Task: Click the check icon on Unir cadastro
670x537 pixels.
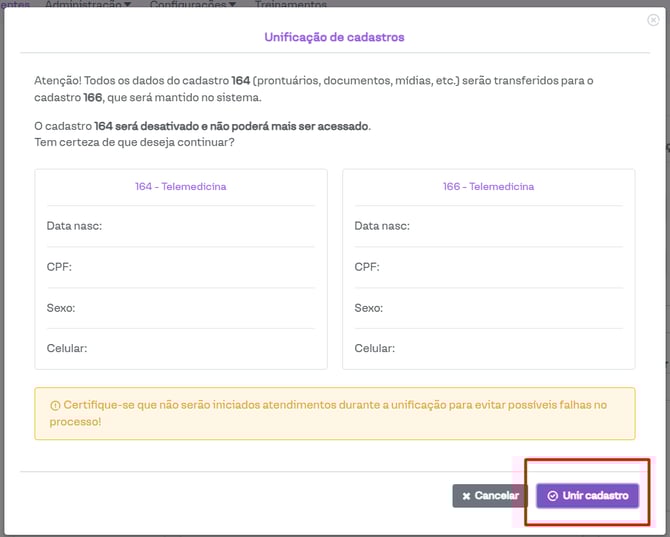Action: pyautogui.click(x=552, y=496)
